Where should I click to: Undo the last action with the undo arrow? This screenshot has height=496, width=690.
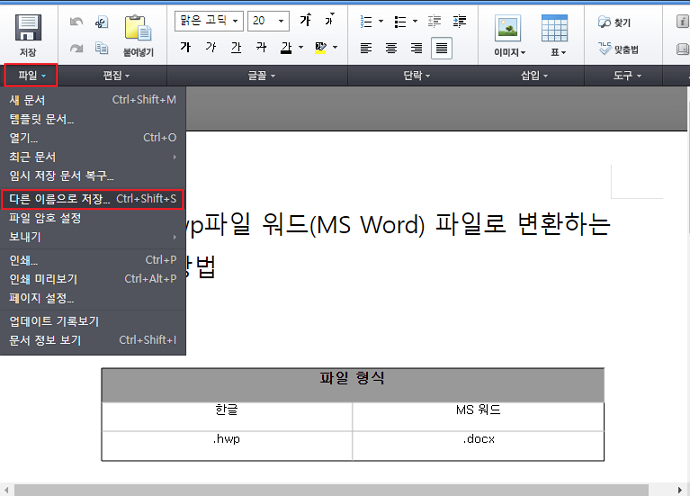pos(77,22)
